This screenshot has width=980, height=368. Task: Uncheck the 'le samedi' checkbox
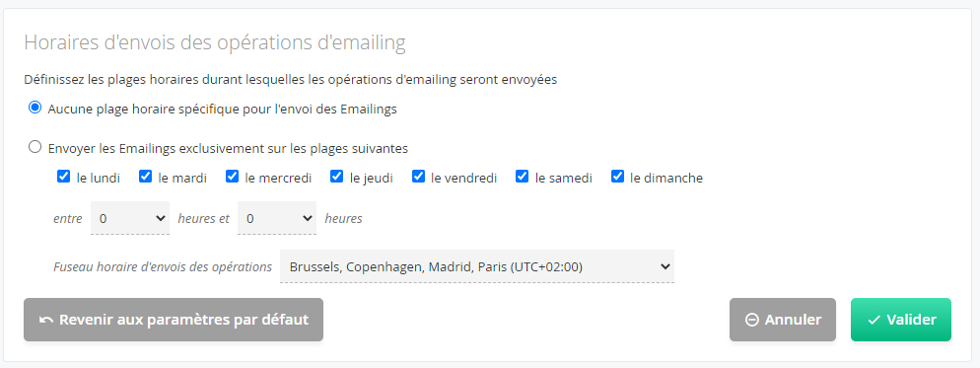point(522,177)
